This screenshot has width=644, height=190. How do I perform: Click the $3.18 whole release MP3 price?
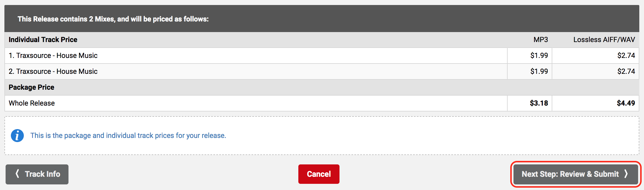point(539,103)
